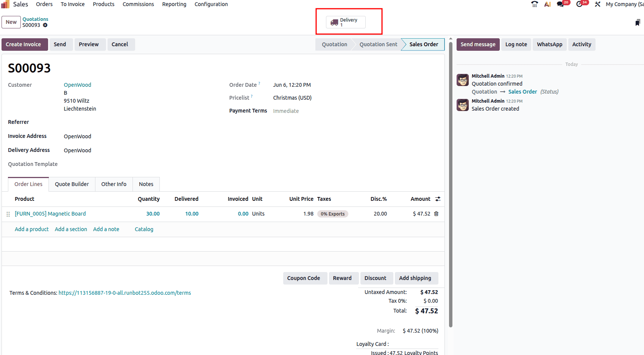Open the Products menu

point(104,4)
